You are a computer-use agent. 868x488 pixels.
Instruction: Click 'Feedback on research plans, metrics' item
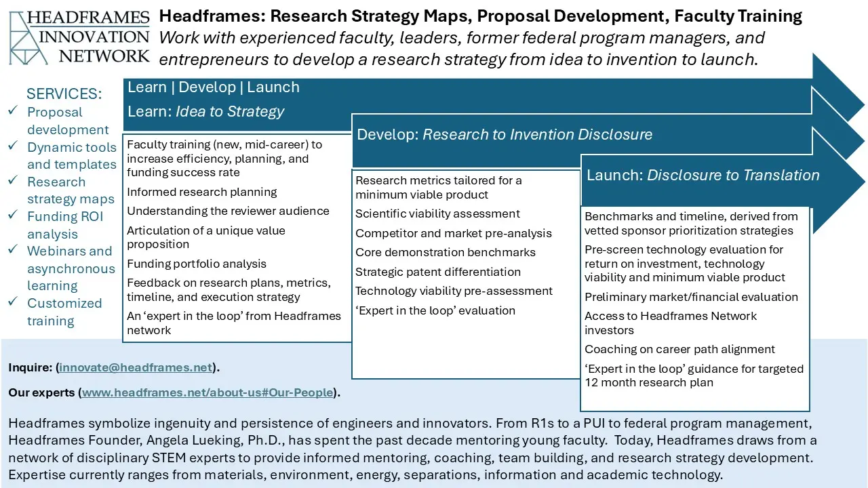click(x=229, y=290)
